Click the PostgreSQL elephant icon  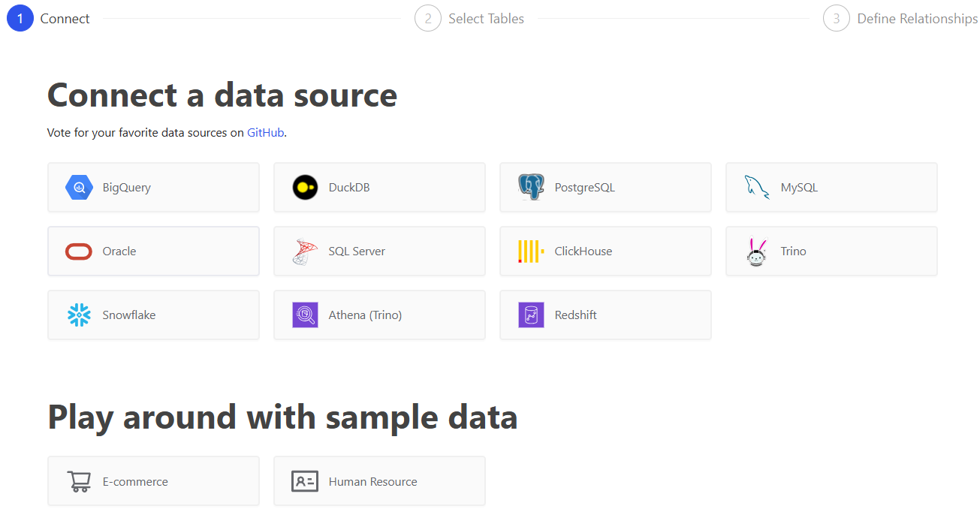(531, 188)
